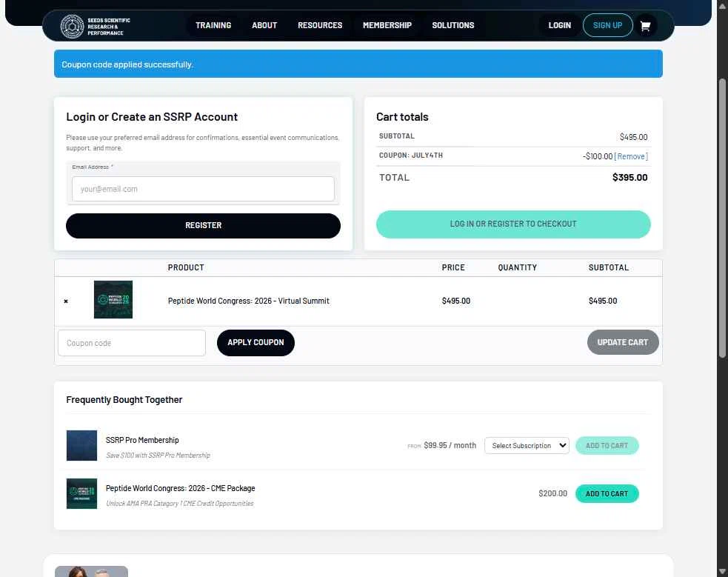
Task: Open the Training menu
Action: coord(213,25)
